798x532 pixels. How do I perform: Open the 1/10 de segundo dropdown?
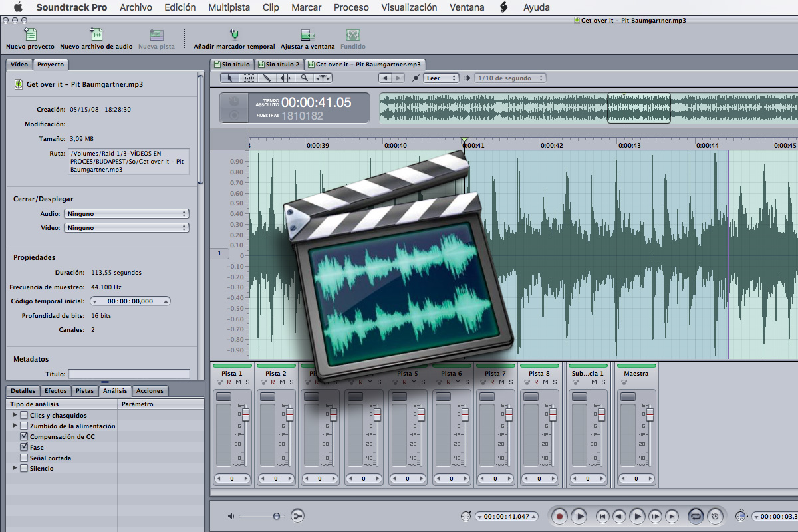(x=510, y=78)
